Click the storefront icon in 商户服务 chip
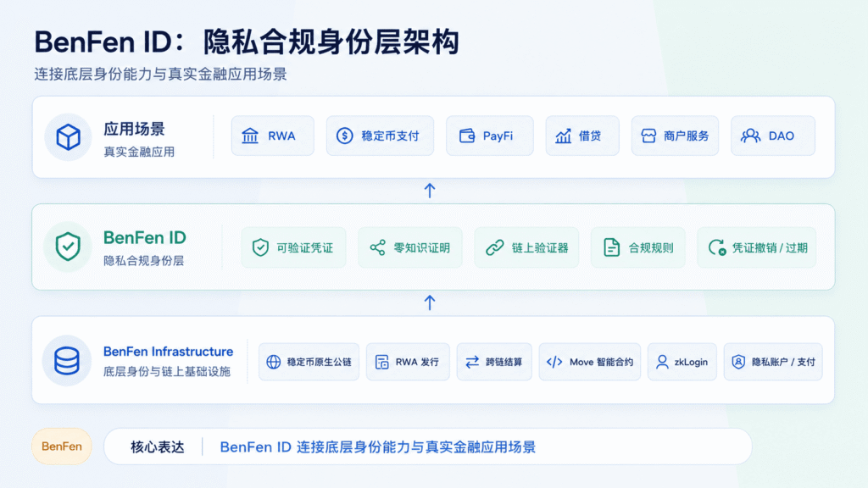 point(648,136)
